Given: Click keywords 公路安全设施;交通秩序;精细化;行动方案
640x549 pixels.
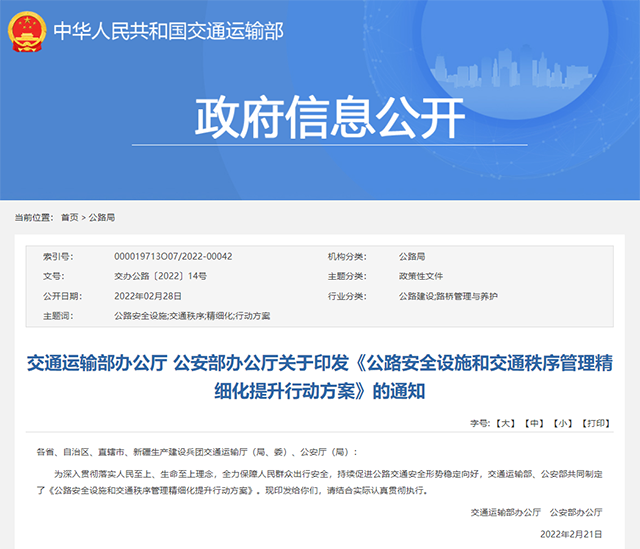Looking at the screenshot, I should click(x=192, y=316).
